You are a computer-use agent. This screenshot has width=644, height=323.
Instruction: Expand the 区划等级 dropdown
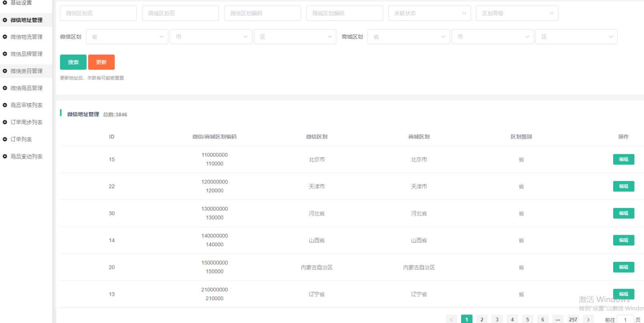(517, 13)
